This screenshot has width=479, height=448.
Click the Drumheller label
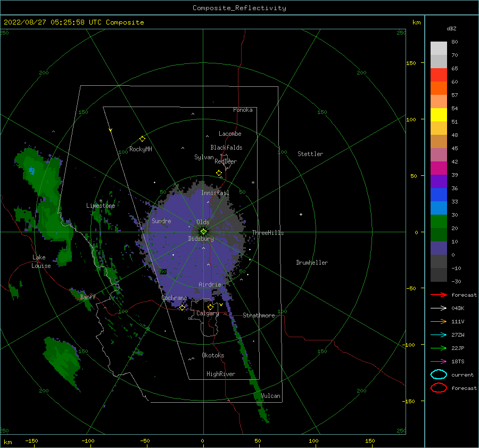312,263
